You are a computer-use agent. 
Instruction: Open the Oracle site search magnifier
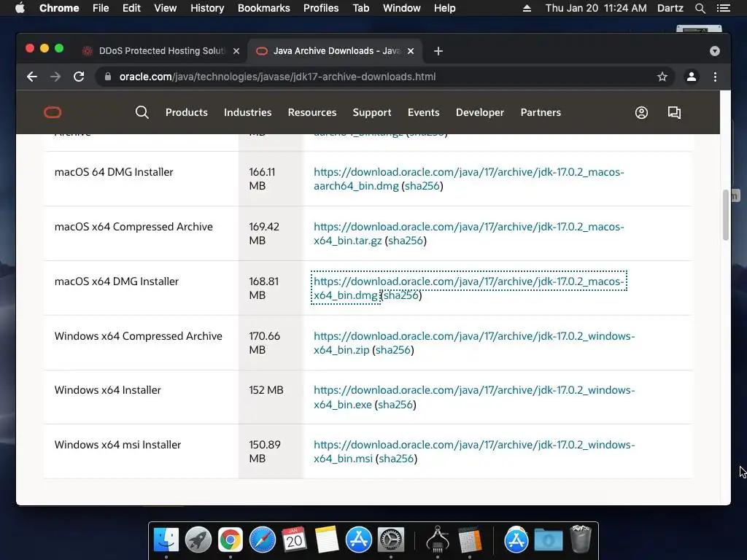[x=142, y=112]
